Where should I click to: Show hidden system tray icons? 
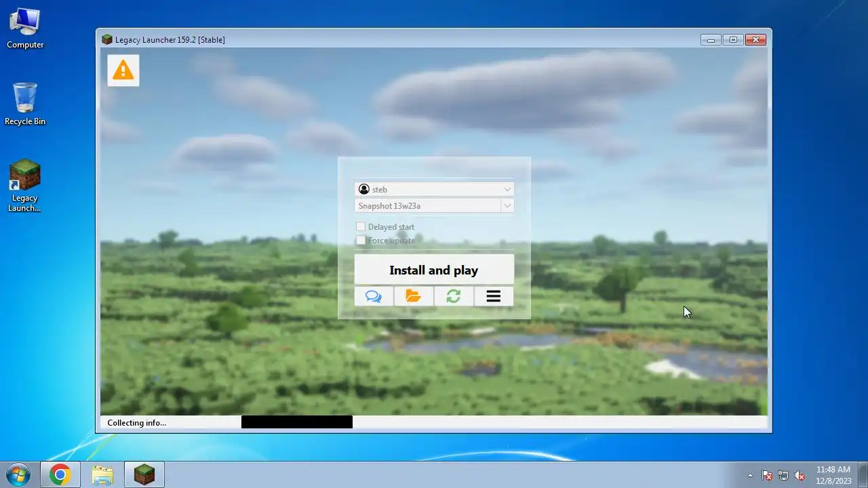pos(750,475)
